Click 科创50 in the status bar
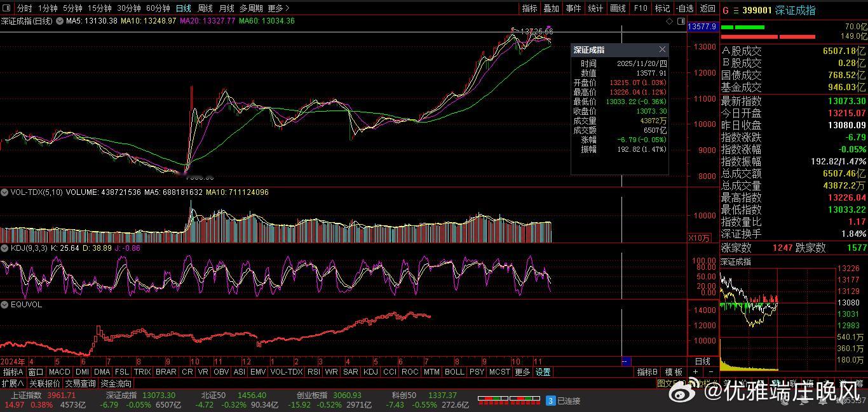The width and height of the screenshot is (868, 412). pyautogui.click(x=403, y=395)
